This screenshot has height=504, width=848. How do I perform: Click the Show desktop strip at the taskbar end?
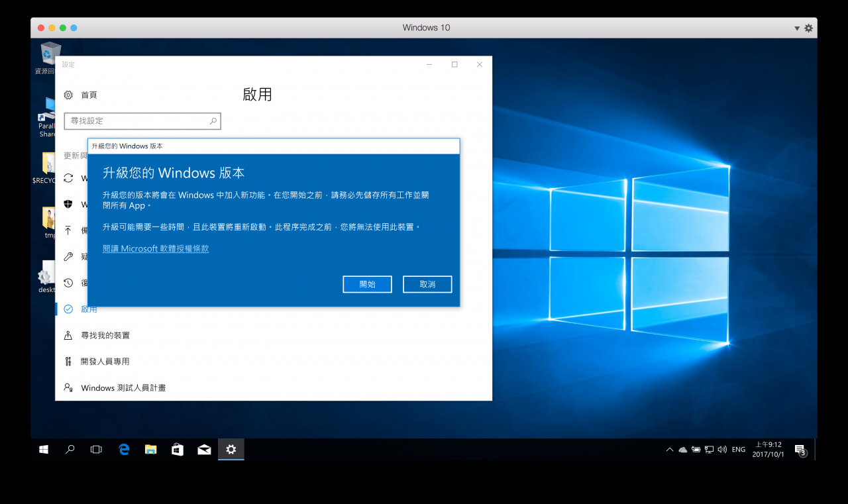coord(816,450)
